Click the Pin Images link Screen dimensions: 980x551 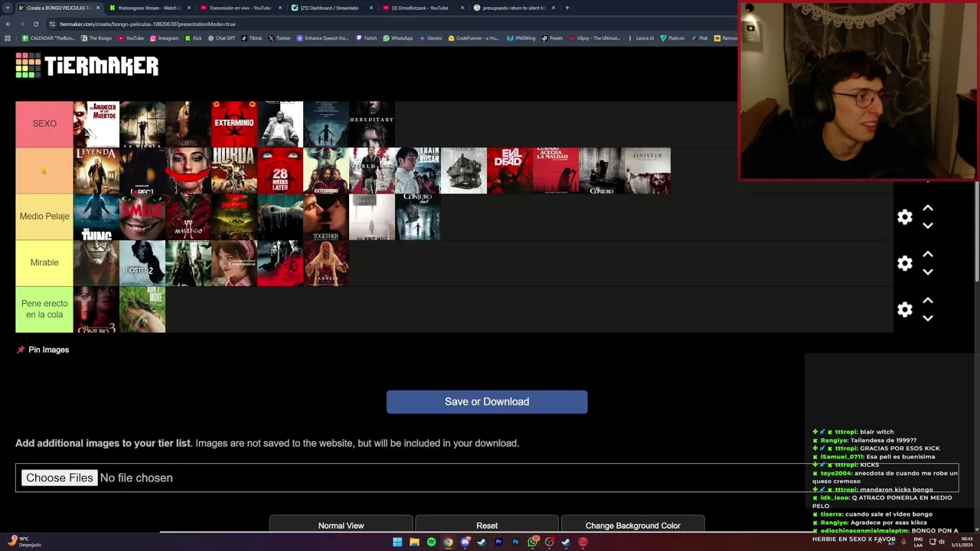(x=48, y=350)
